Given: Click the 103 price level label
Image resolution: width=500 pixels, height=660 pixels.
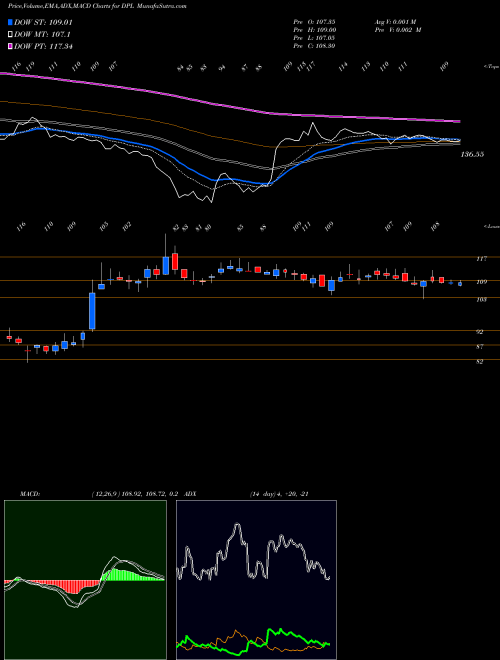Looking at the screenshot, I should click(481, 299).
